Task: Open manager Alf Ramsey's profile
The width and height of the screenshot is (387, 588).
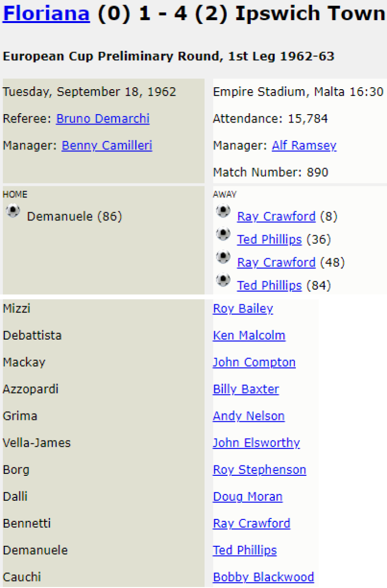Action: click(304, 146)
